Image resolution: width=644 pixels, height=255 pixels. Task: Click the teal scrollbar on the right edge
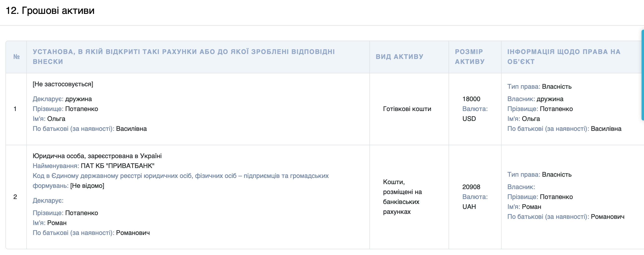642,75
